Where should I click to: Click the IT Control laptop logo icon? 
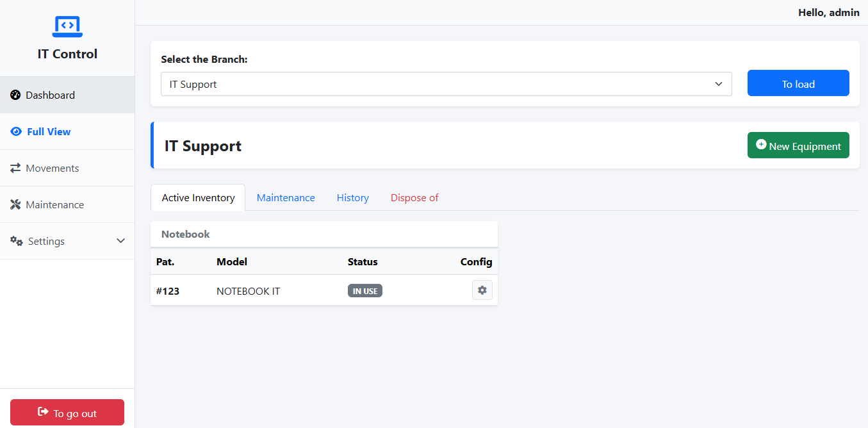pyautogui.click(x=67, y=26)
